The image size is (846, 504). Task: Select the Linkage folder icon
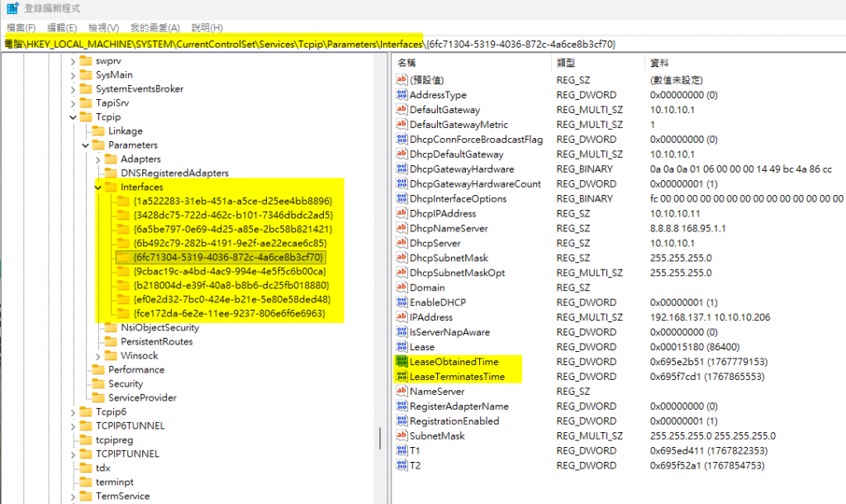coord(98,131)
